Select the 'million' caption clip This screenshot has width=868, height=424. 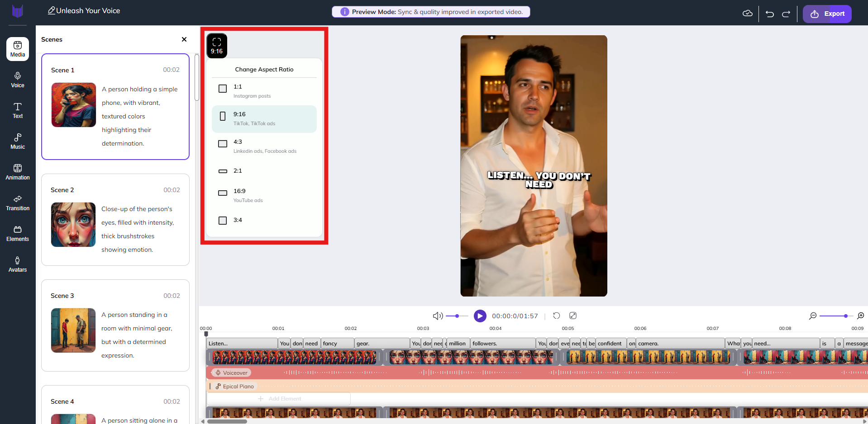coord(458,344)
